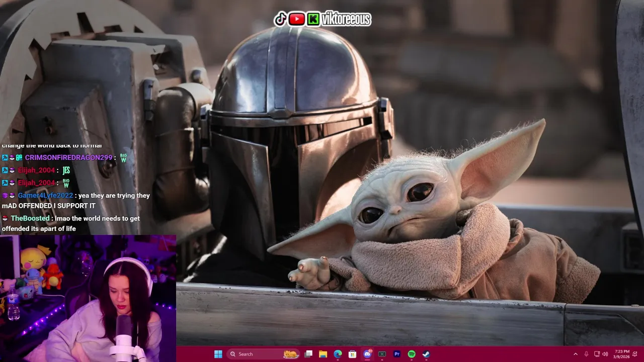Click the microphone tray icon
The height and width of the screenshot is (362, 644).
(587, 354)
